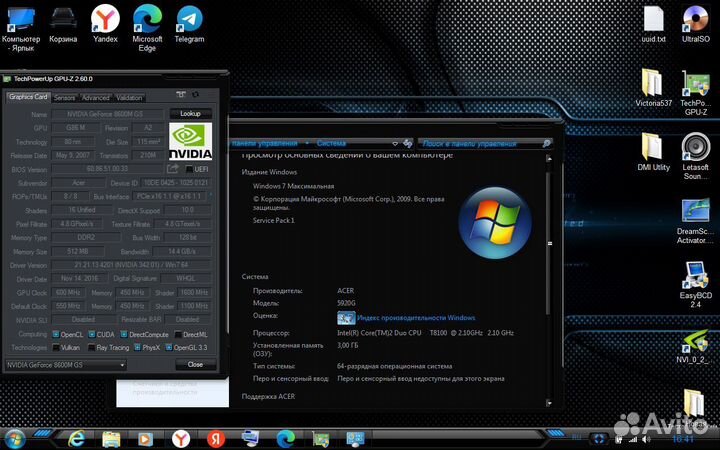Click the System window scrollbar down arrow
Screen dimensions: 720x450
click(x=549, y=403)
